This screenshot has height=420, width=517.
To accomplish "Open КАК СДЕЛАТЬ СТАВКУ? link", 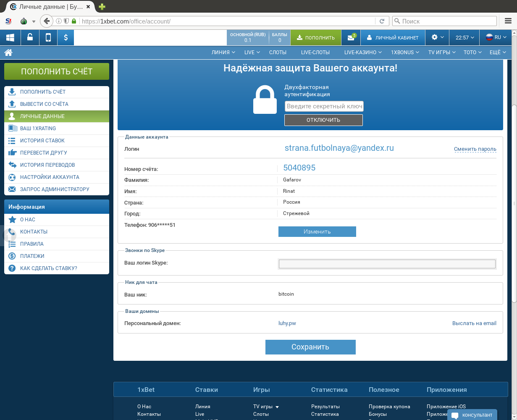I will 57,268.
